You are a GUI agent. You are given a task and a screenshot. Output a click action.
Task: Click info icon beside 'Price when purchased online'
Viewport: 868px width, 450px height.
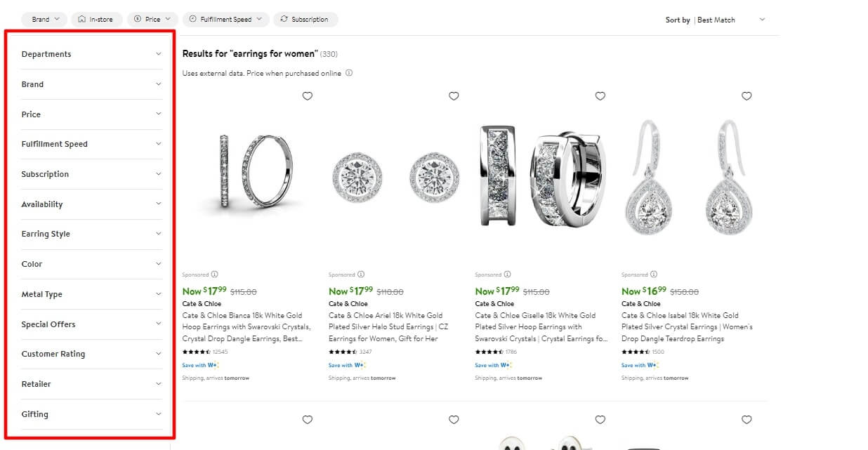tap(349, 73)
